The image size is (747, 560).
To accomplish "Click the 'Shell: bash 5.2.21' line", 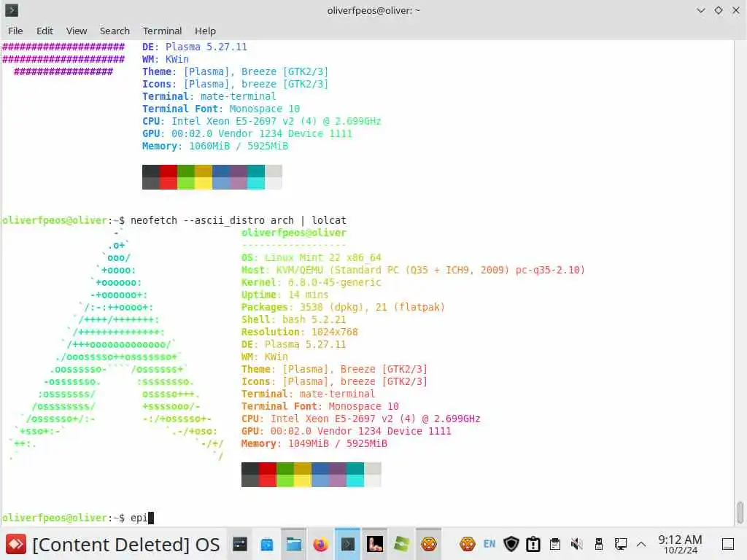I will tap(293, 319).
